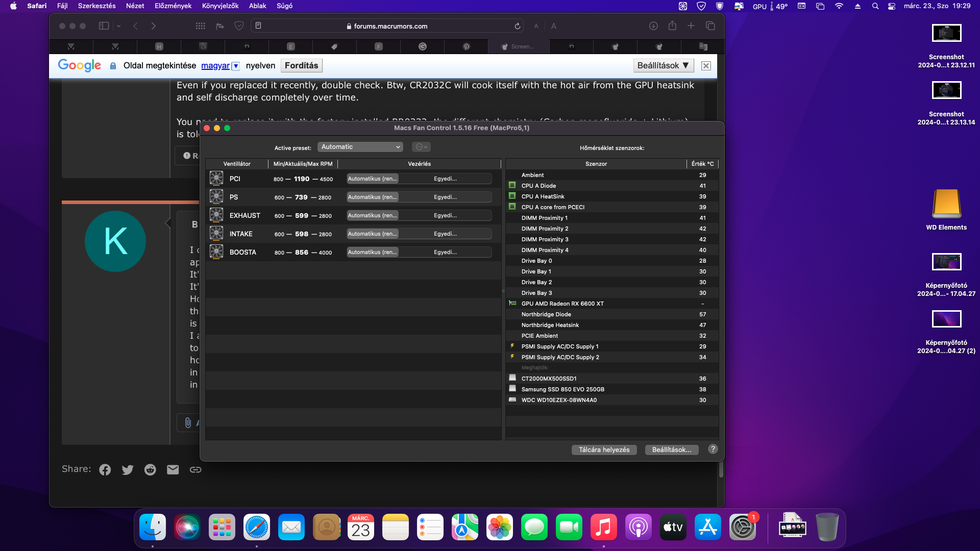Screen dimensions: 980x551
Task: Click the PSMI Supply 1 lightning icon
Action: (x=512, y=346)
